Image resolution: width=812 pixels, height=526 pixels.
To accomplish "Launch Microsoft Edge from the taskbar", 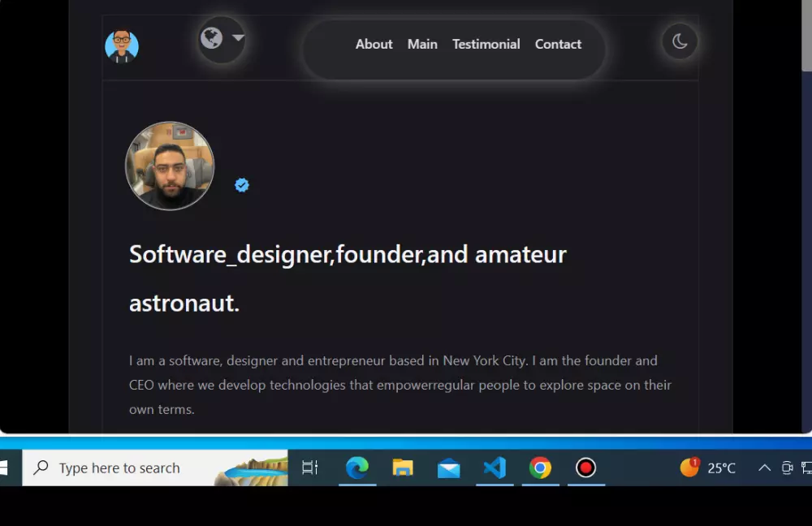I will click(x=357, y=468).
